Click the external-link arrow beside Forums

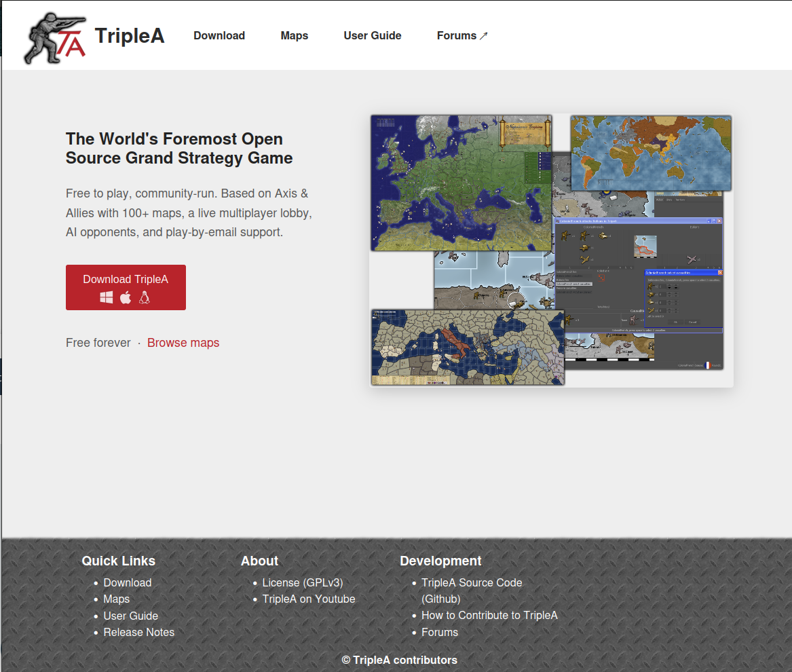pyautogui.click(x=484, y=36)
